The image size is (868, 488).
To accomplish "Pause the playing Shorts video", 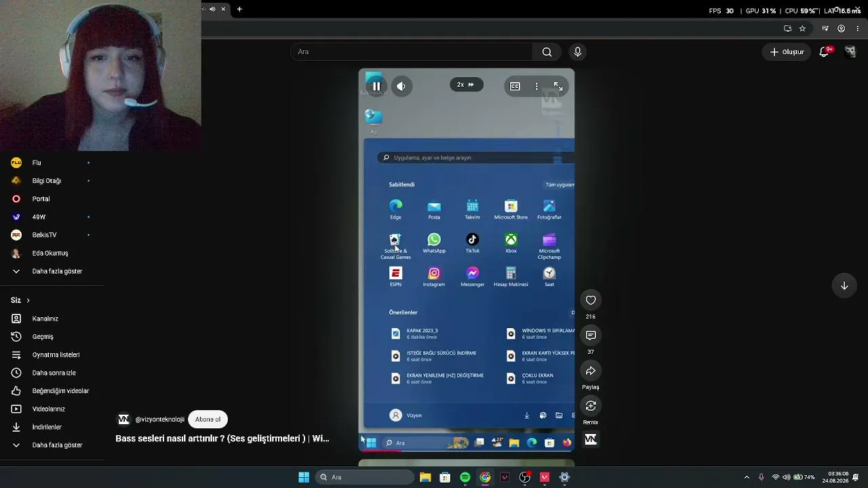I will 376,86.
